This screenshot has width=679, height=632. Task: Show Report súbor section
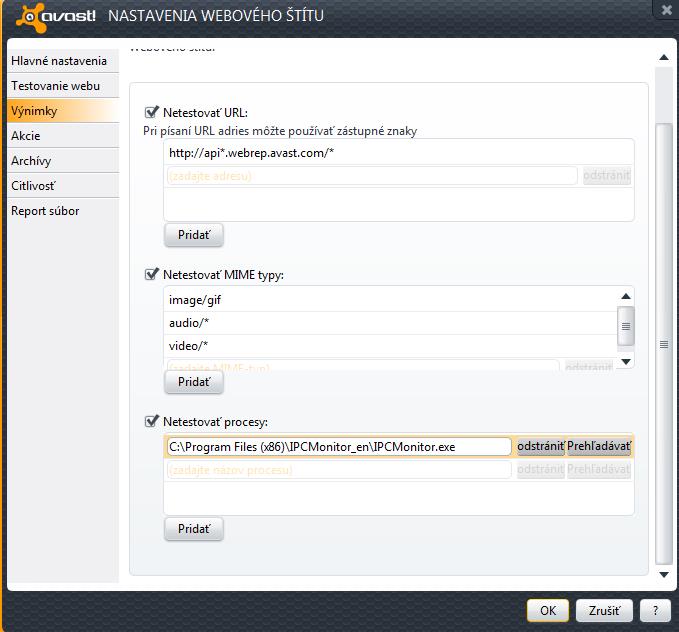tap(63, 211)
